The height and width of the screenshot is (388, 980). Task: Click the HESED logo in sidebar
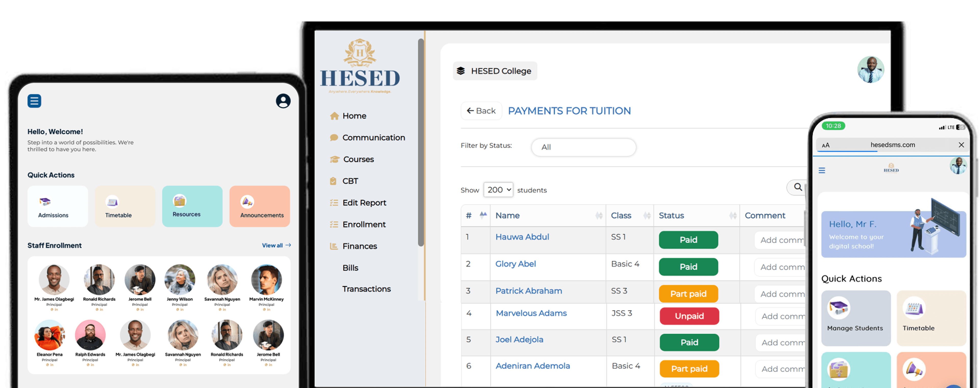click(360, 66)
